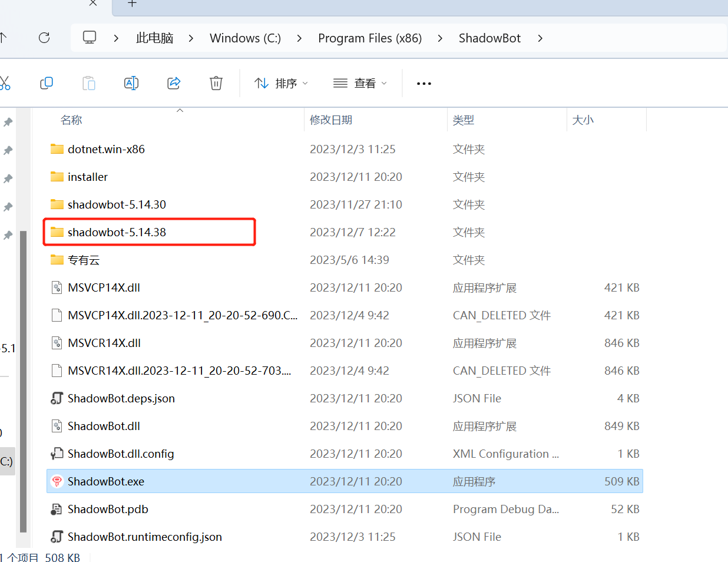The image size is (728, 562).
Task: Click the Paste clipboard icon
Action: (89, 83)
